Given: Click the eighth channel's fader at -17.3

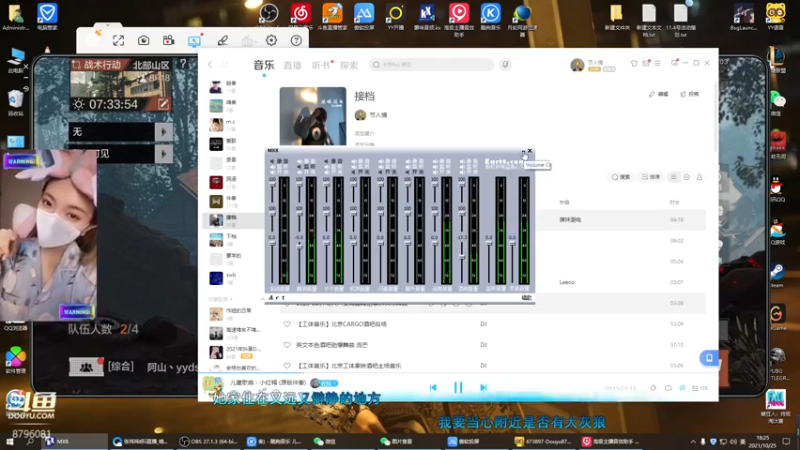Looking at the screenshot, I should coord(462,256).
